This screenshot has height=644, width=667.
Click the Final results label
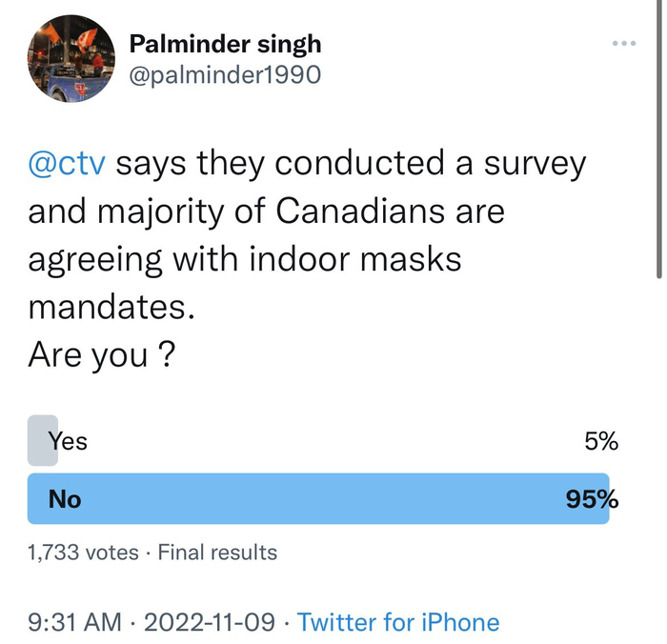[217, 552]
